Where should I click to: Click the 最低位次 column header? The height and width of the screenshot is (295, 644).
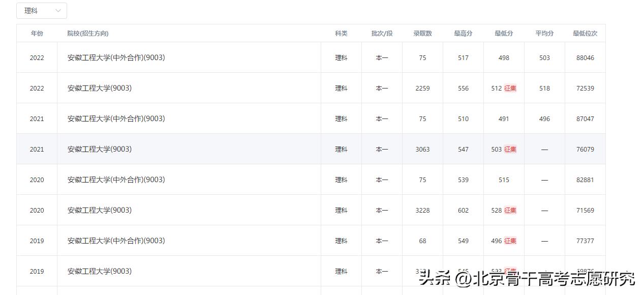pos(585,34)
